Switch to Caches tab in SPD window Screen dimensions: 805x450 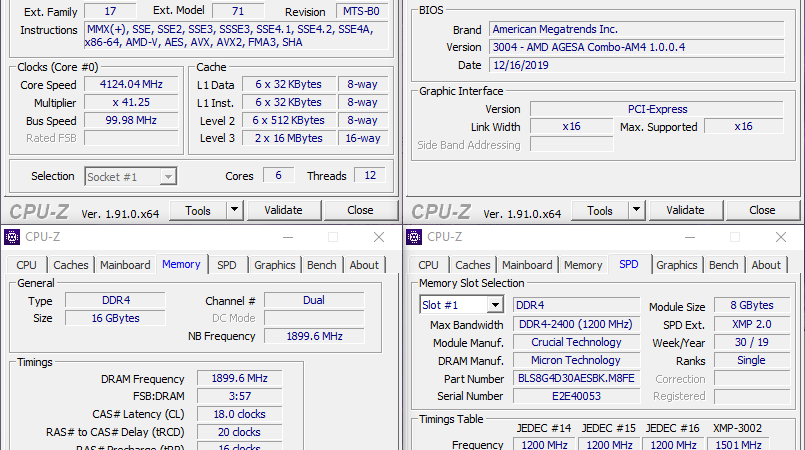coord(473,265)
